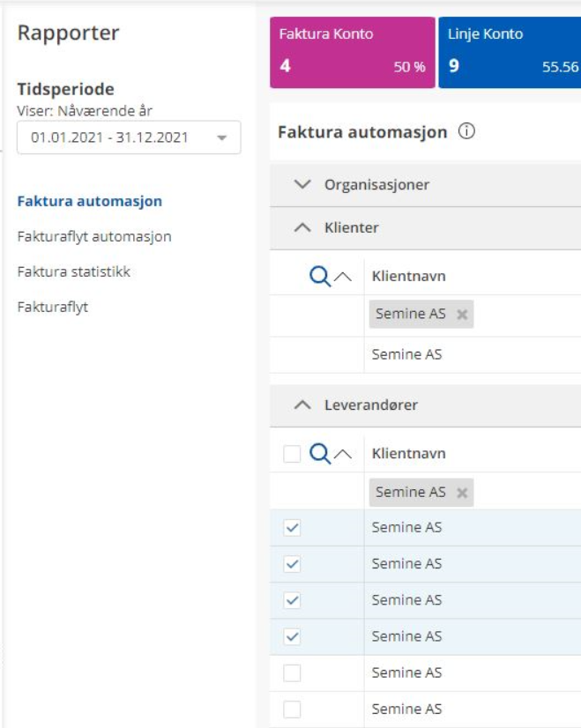Go to Fakturaflyt report
581x728 pixels.
(x=53, y=308)
